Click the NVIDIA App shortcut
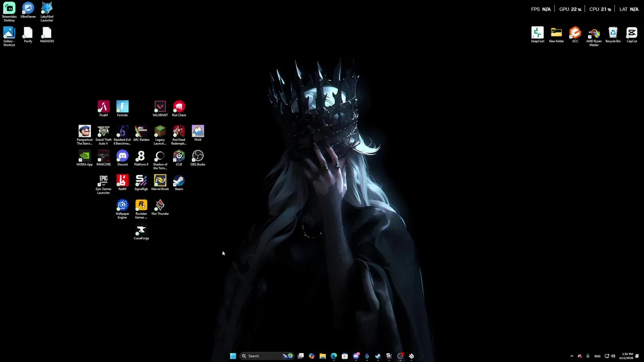644x362 pixels. 85,158
